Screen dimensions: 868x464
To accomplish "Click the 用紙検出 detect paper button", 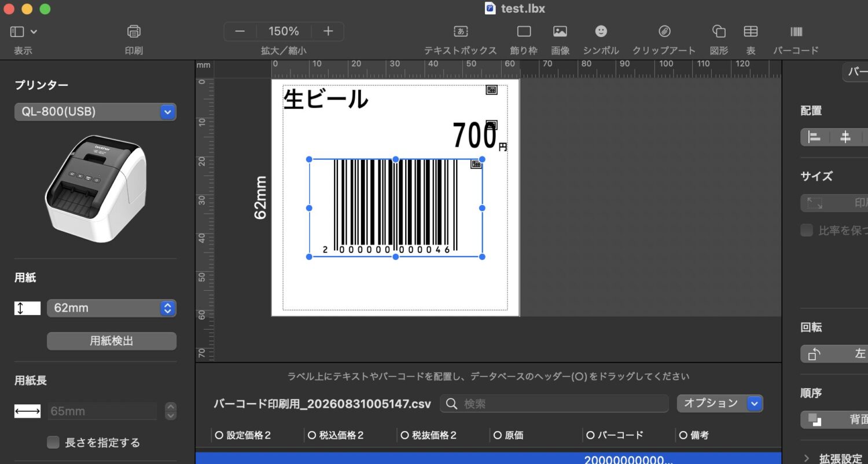I will tap(112, 341).
